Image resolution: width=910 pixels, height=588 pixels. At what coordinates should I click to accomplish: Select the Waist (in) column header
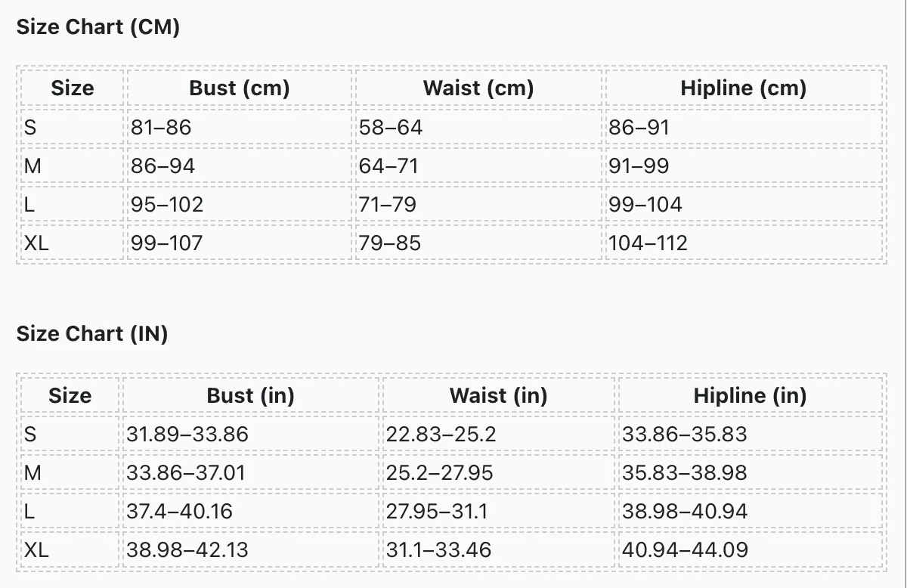(499, 395)
